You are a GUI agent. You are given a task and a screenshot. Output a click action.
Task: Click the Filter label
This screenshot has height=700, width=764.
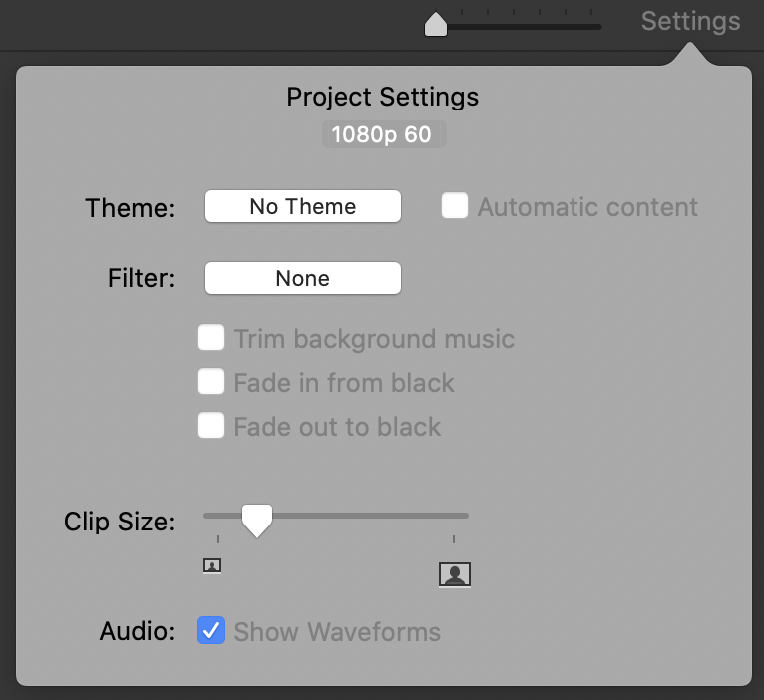(x=141, y=279)
